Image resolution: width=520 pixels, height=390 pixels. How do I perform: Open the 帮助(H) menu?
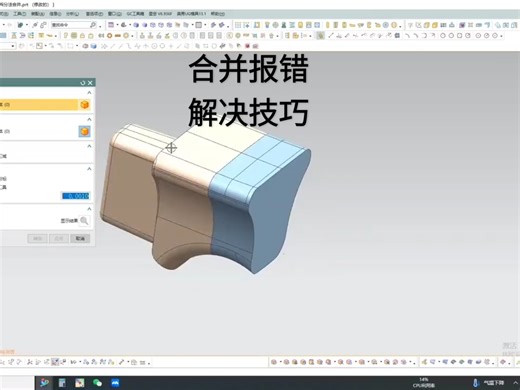pos(218,14)
